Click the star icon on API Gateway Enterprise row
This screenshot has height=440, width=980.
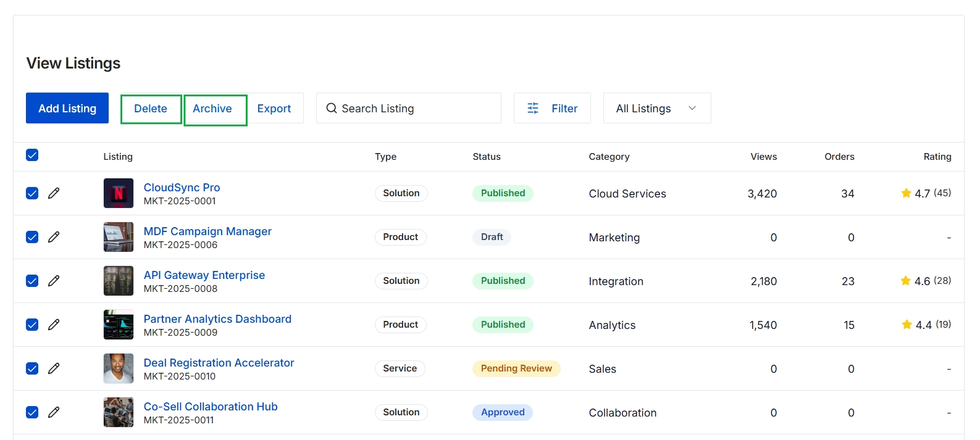(x=906, y=281)
